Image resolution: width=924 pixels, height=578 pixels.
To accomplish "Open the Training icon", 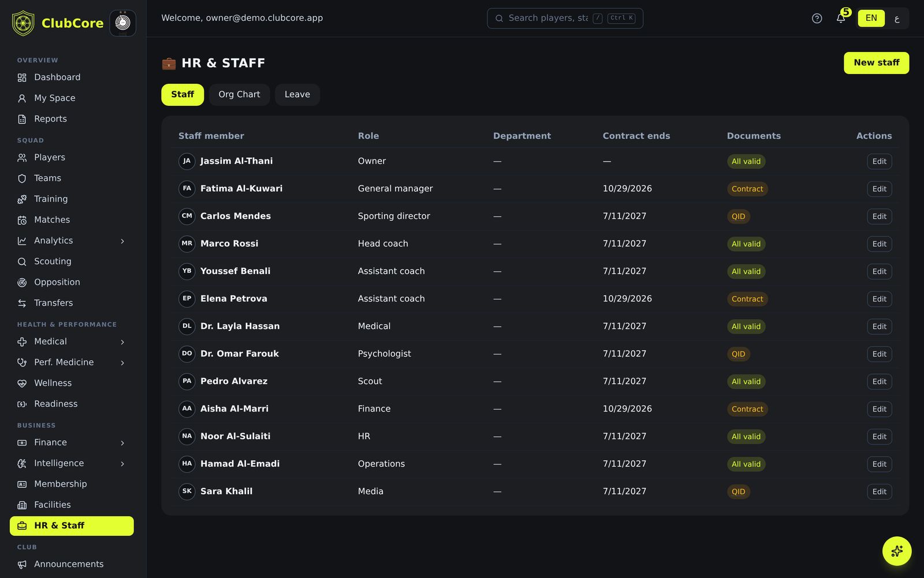I will coord(22,199).
